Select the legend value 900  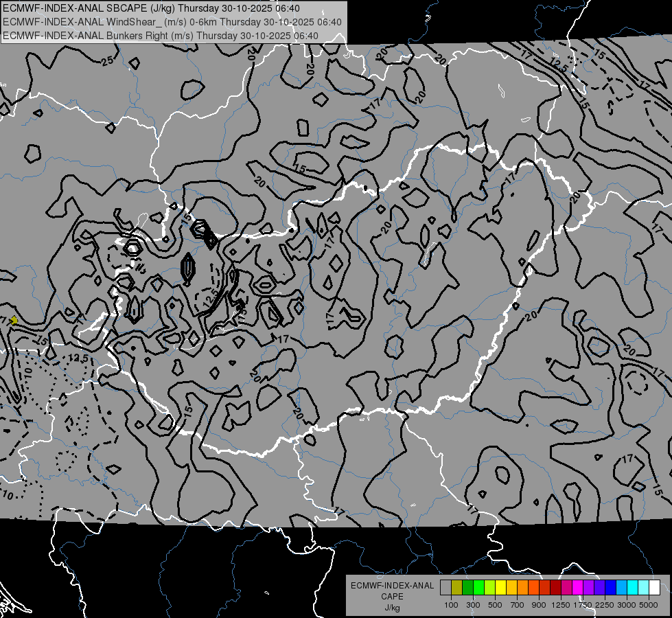click(539, 605)
